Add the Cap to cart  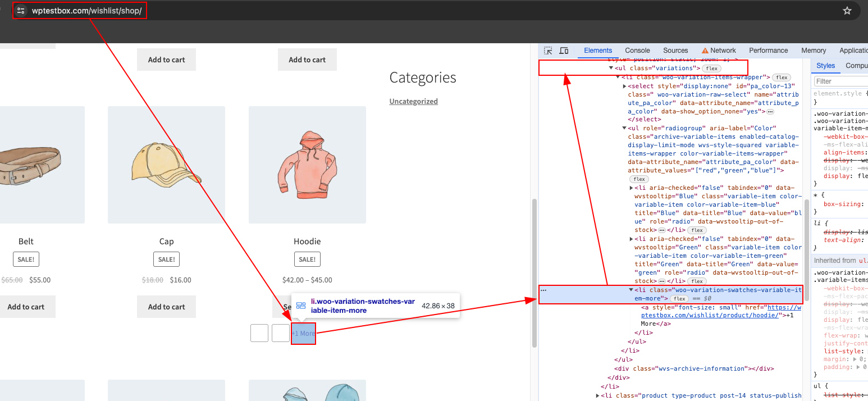166,307
